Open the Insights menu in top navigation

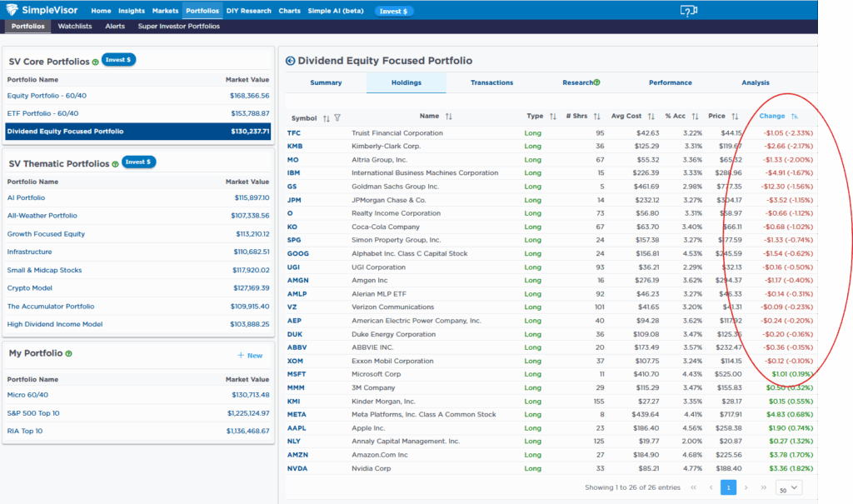tap(132, 11)
